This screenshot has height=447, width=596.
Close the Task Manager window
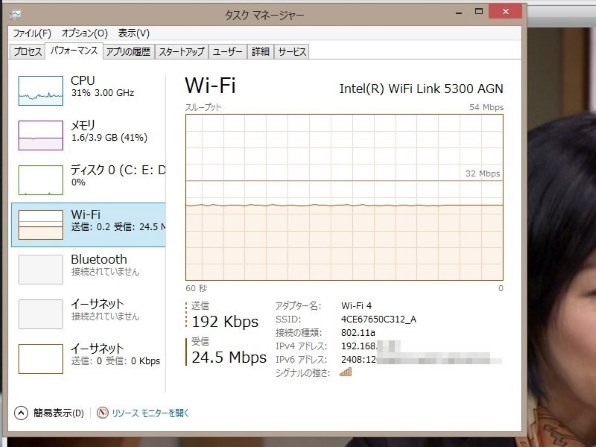point(505,11)
